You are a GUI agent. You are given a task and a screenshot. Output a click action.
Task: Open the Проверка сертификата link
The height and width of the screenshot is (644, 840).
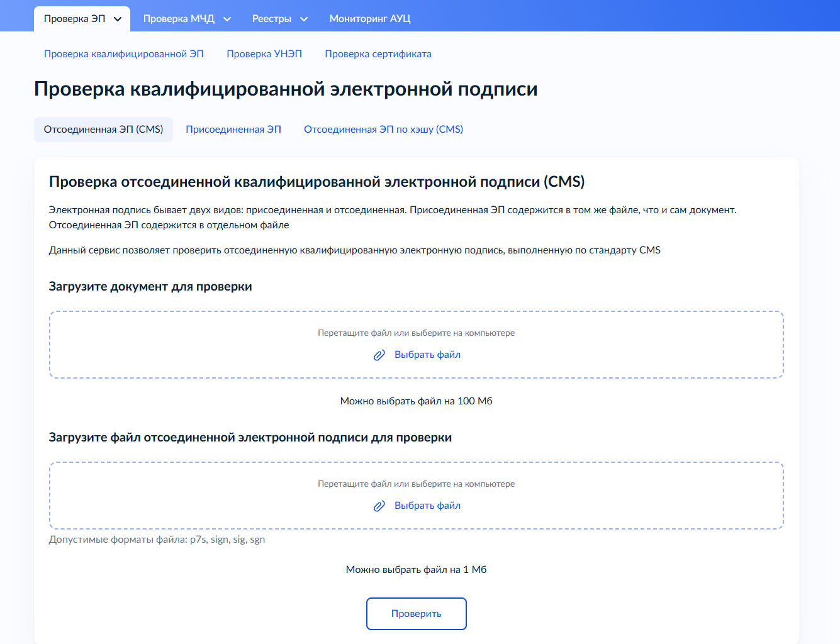coord(378,54)
